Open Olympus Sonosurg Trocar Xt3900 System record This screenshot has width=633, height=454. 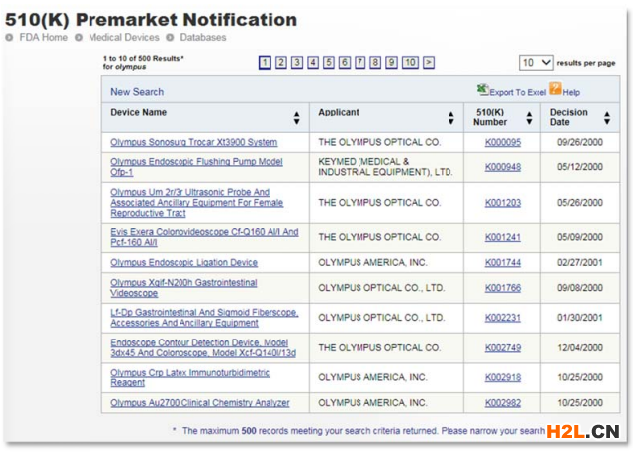pos(193,142)
